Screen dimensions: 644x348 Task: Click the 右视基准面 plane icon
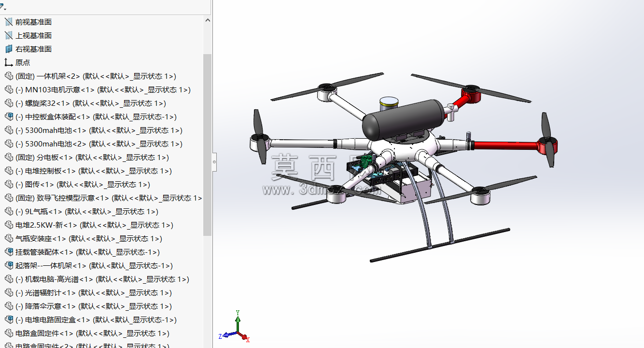[x=8, y=49]
